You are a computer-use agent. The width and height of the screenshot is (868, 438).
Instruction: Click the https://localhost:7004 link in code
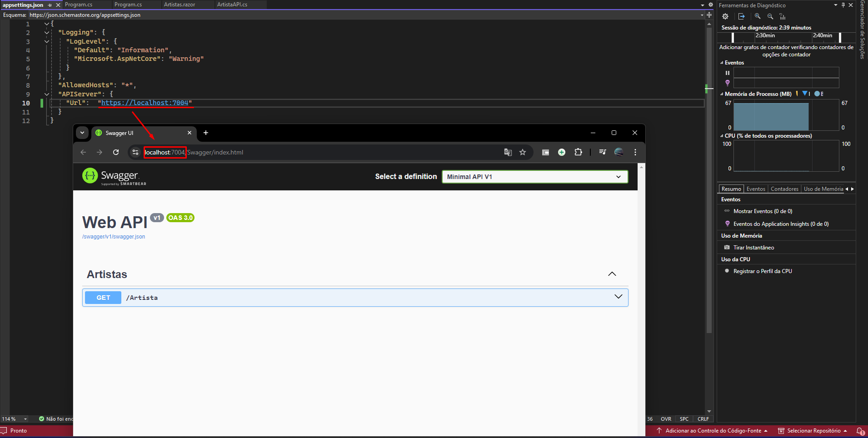pos(145,103)
